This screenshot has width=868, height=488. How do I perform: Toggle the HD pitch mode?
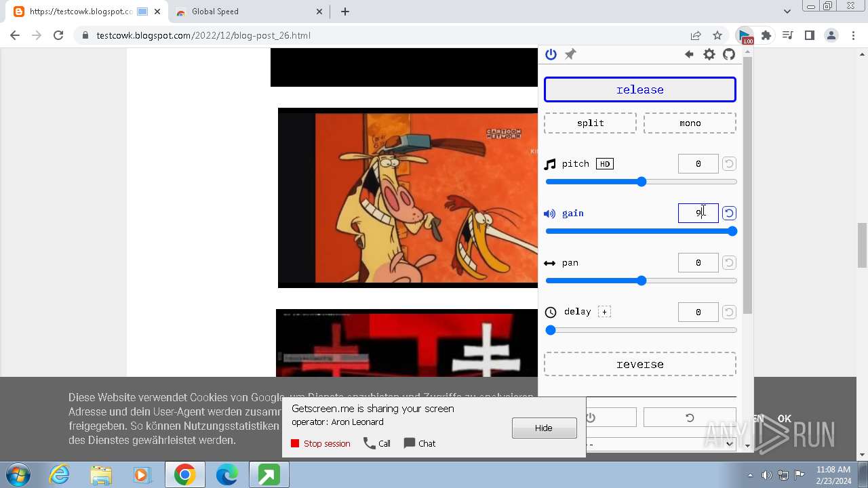click(605, 164)
